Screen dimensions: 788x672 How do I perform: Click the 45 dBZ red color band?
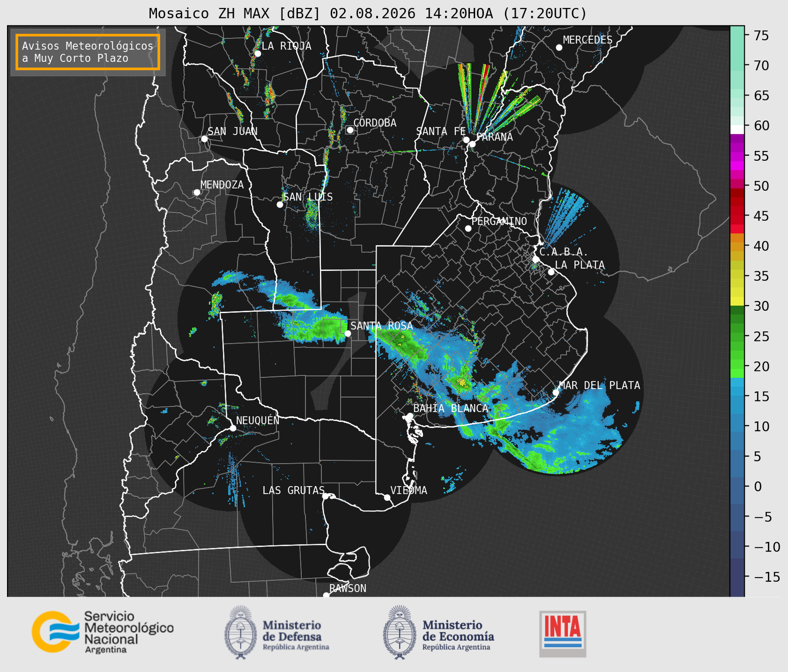coord(737,216)
